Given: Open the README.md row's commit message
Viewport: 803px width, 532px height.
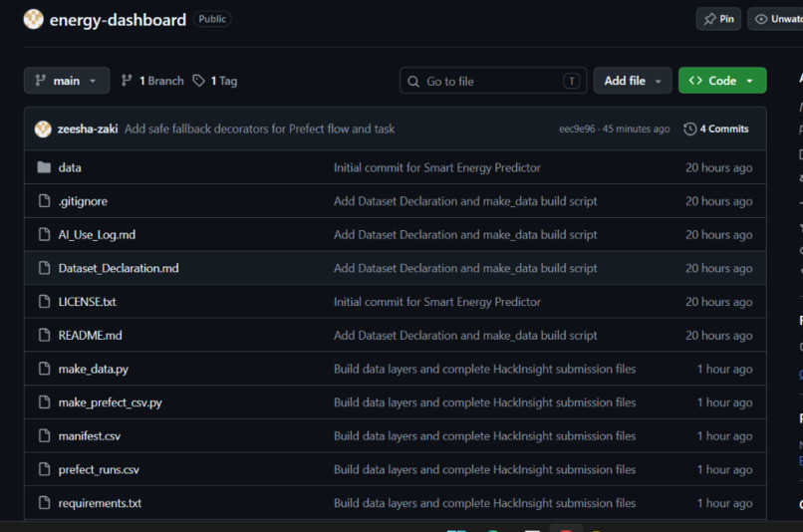Looking at the screenshot, I should coord(465,335).
